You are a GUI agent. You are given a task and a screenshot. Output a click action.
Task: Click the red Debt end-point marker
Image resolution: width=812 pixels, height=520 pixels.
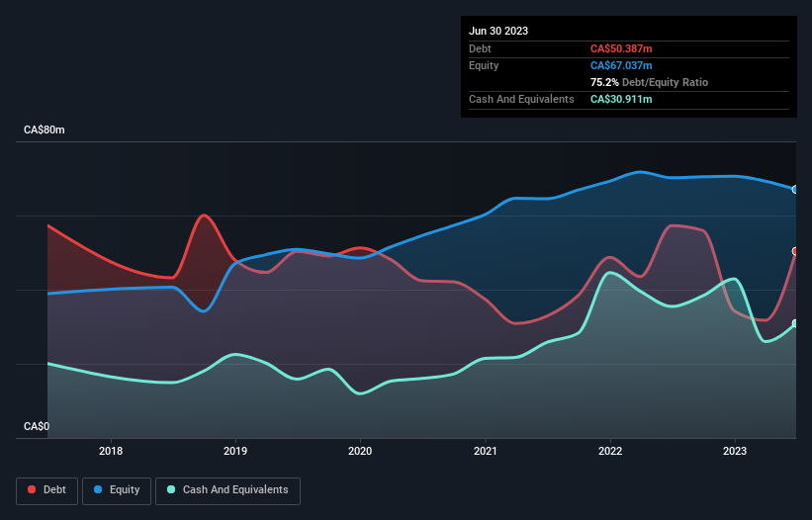[795, 251]
